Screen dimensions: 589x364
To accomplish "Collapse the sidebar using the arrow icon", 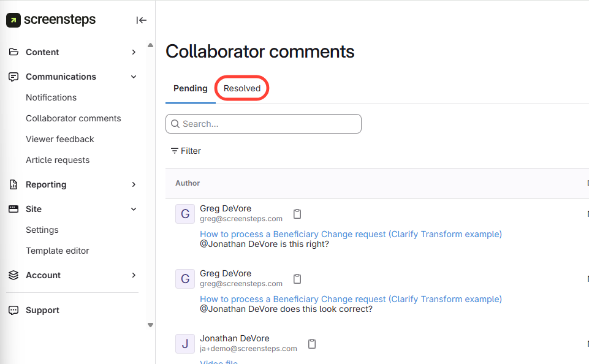I will point(142,20).
